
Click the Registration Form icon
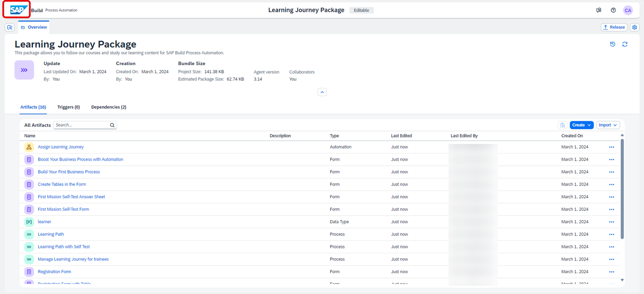(29, 272)
